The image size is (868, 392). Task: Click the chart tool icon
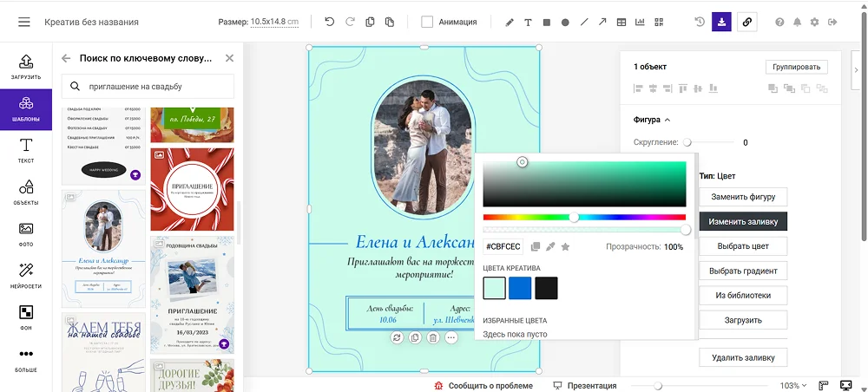(x=641, y=23)
